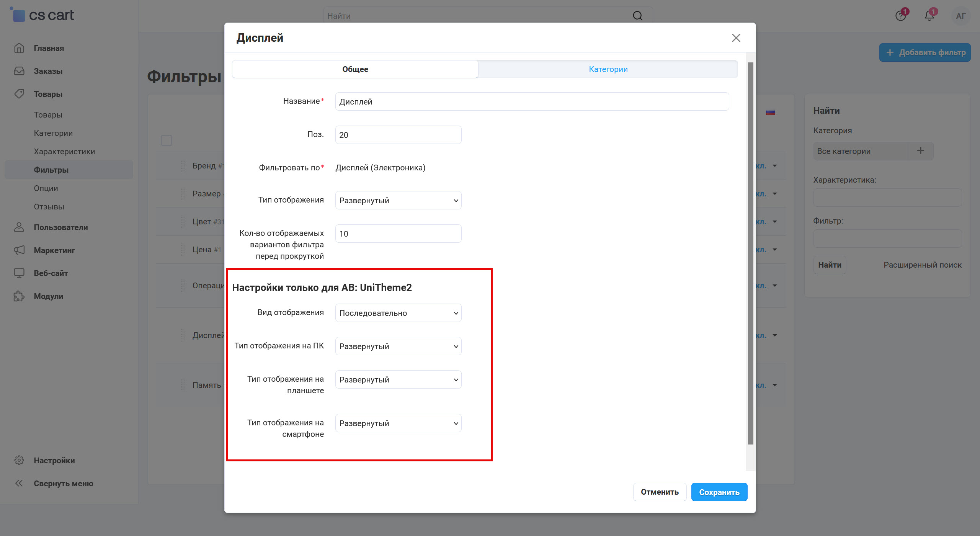
Task: Open the Вид отображения dropdown
Action: click(x=399, y=313)
